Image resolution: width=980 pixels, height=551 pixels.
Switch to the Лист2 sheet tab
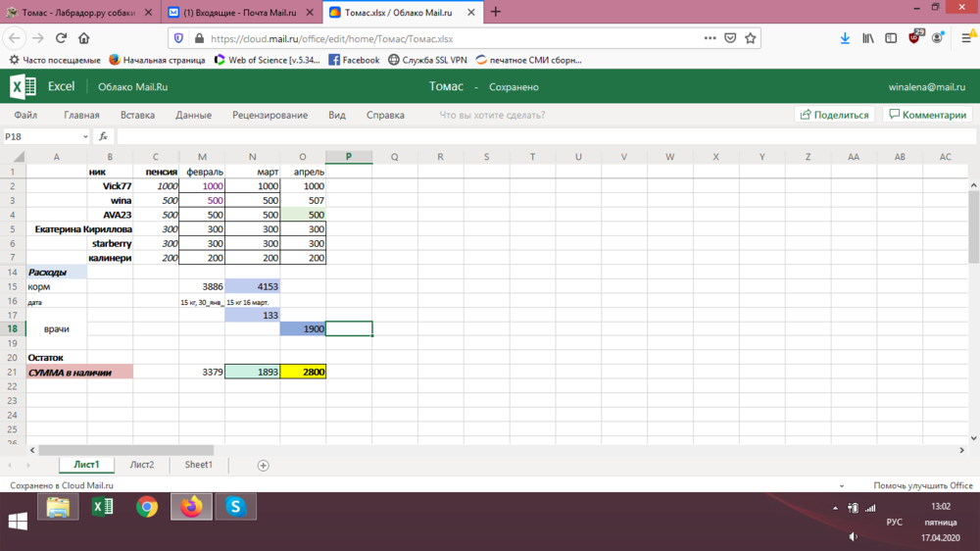pos(142,465)
